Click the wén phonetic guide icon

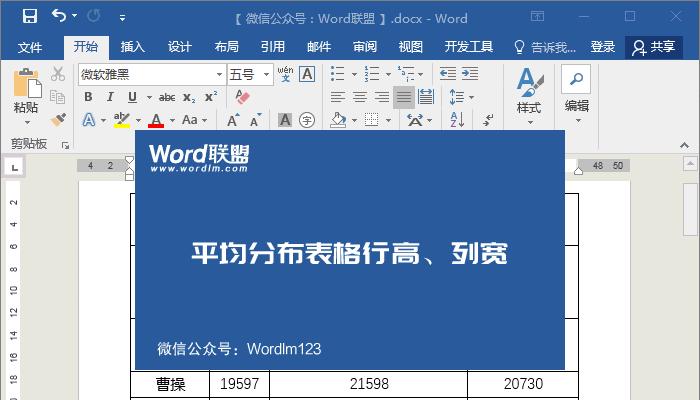pos(285,74)
